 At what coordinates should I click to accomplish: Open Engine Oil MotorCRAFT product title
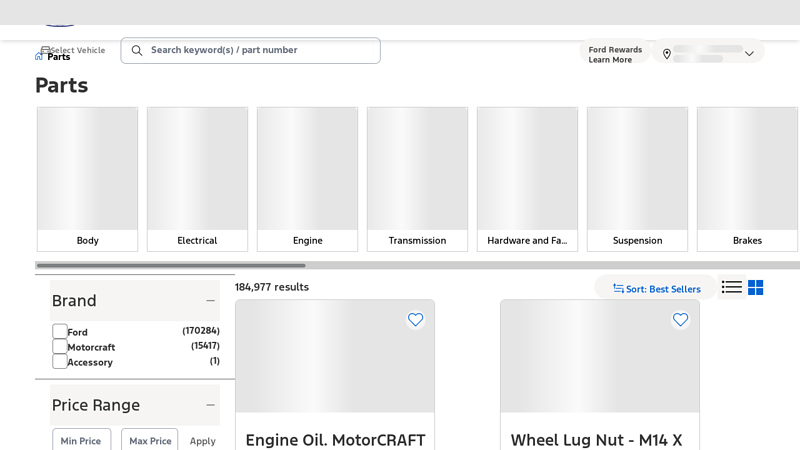click(x=335, y=440)
